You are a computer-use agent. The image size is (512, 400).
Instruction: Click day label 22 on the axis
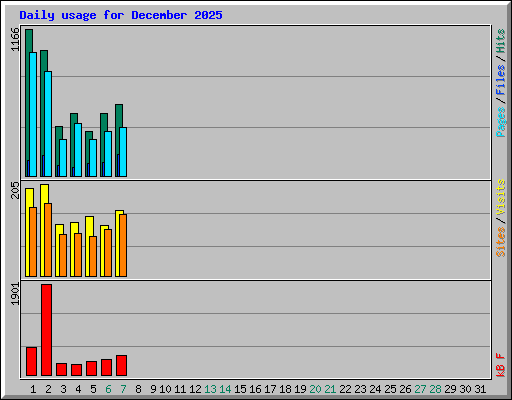(345, 389)
